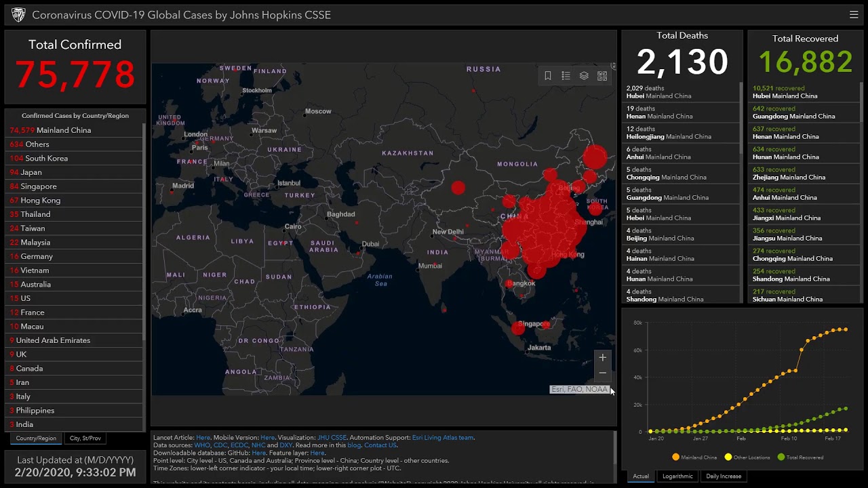Click the Esri, FAO, NOAA attribution label
868x488 pixels.
click(x=579, y=389)
